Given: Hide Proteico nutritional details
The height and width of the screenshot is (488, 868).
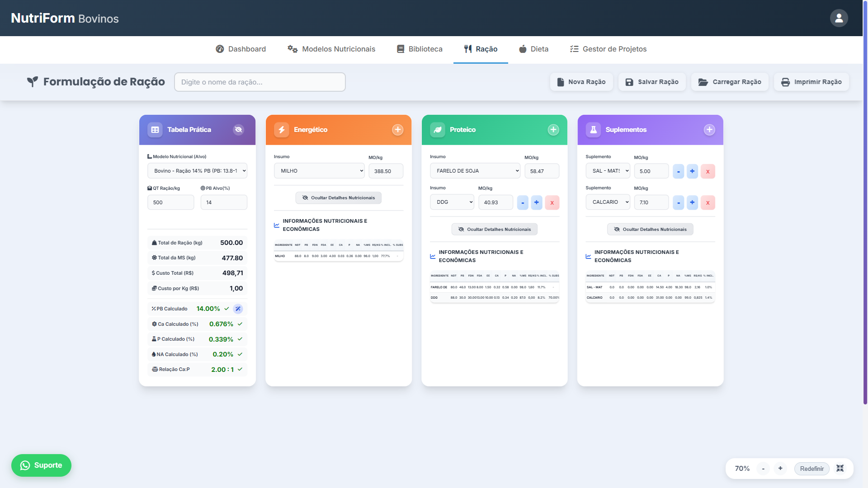Looking at the screenshot, I should pyautogui.click(x=495, y=230).
